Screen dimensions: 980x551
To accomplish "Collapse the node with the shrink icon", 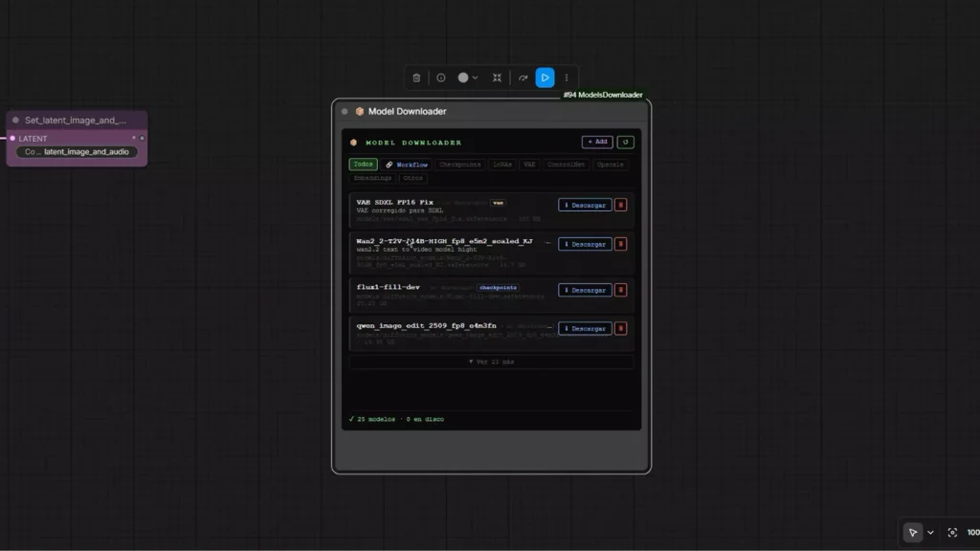I will pyautogui.click(x=497, y=78).
